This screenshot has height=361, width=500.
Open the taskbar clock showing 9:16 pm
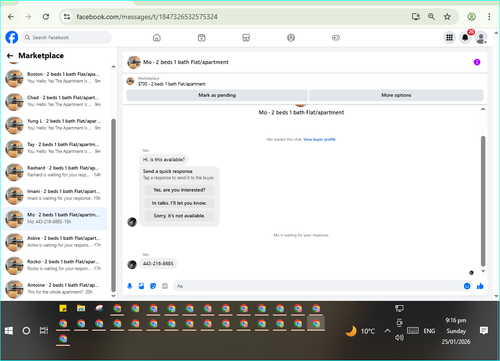(456, 331)
